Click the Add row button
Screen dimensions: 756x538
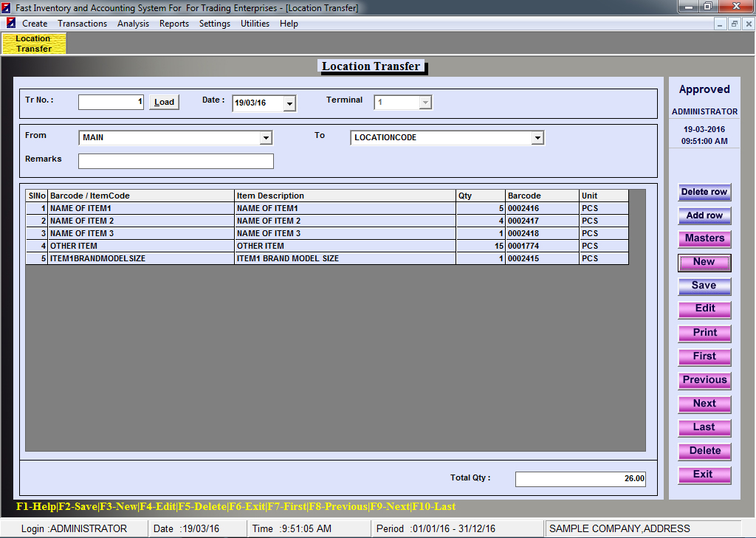[x=704, y=215]
